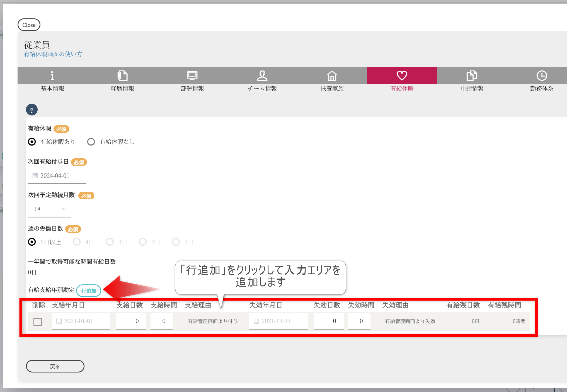Tick the 削除 checkbox in the first row

click(x=38, y=322)
